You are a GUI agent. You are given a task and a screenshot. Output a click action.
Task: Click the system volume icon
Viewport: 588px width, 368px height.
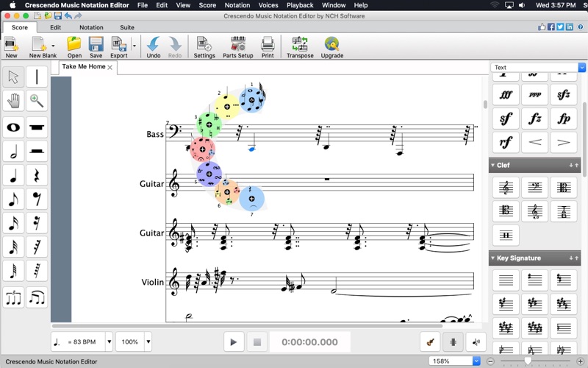pyautogui.click(x=522, y=5)
